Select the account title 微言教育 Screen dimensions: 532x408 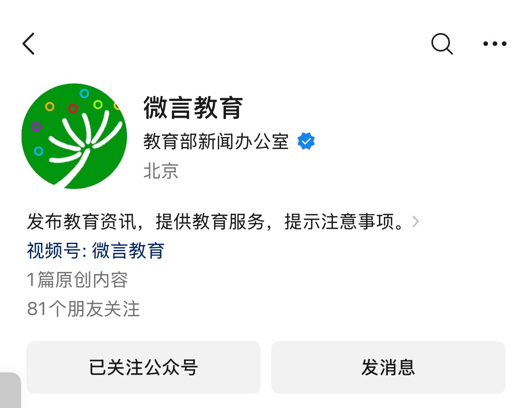193,108
